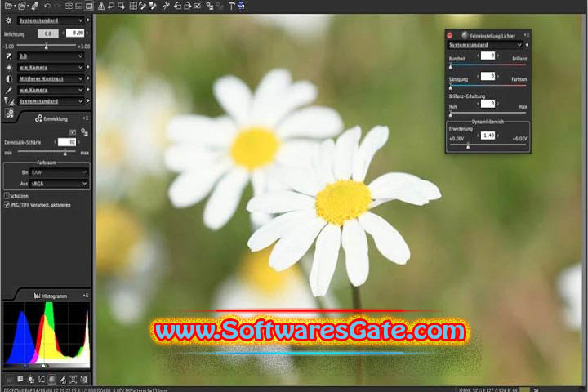This screenshot has width=588, height=392.
Task: Go to the previous image
Action: point(111,6)
